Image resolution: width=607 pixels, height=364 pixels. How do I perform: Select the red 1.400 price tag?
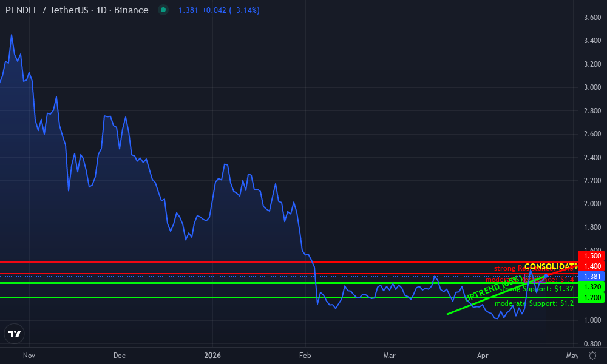[x=591, y=266]
